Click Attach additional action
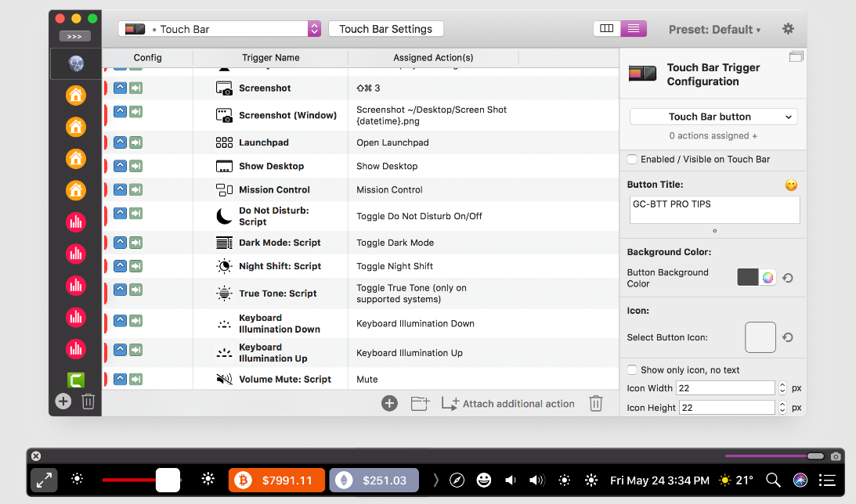Image resolution: width=856 pixels, height=504 pixels. (507, 404)
